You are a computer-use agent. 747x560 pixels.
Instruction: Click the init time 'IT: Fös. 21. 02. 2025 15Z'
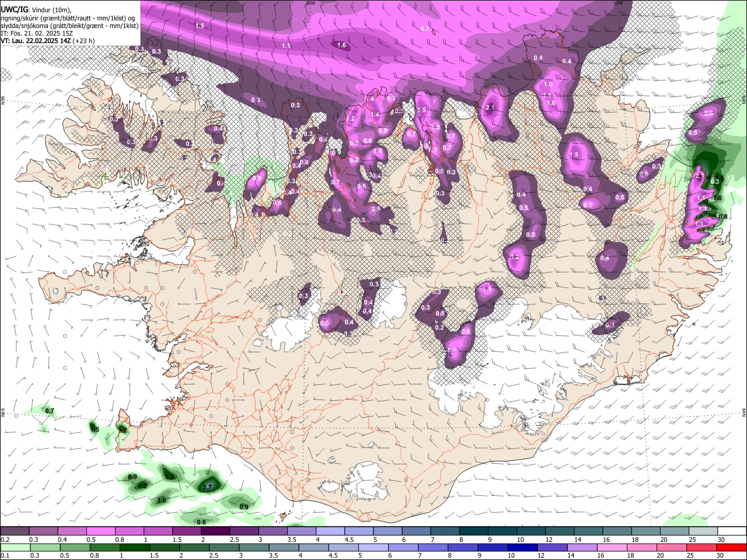click(x=36, y=33)
